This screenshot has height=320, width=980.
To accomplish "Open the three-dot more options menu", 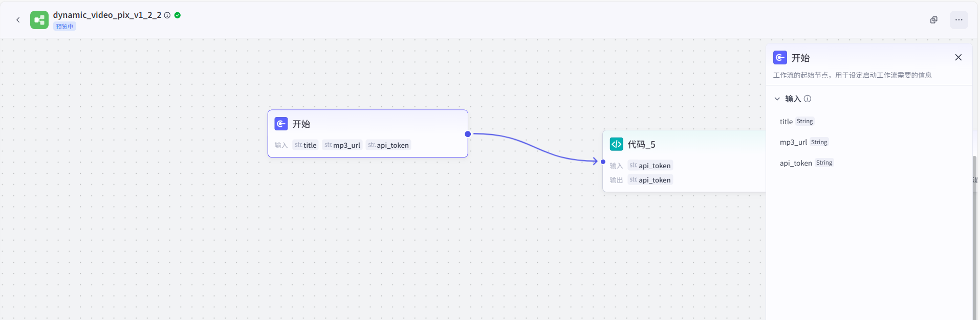I will [959, 20].
